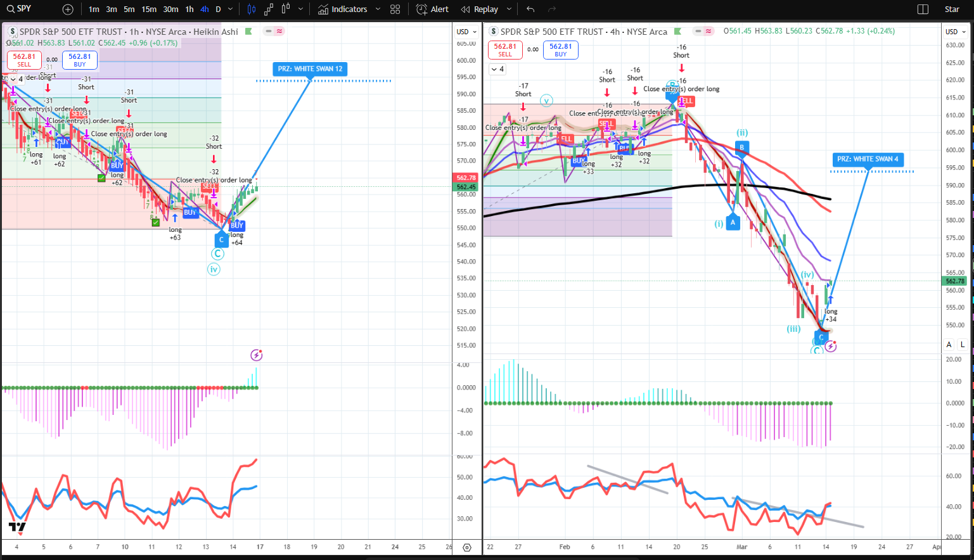Select the blue B wave marker, 4h chart

pos(741,148)
